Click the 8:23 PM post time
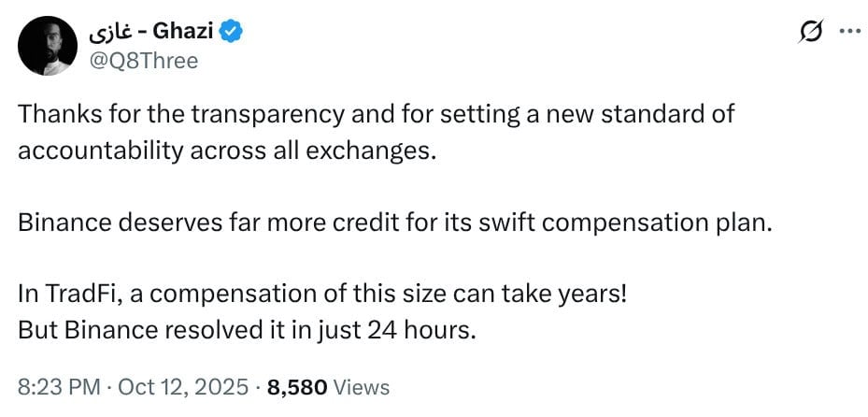 pyautogui.click(x=51, y=386)
